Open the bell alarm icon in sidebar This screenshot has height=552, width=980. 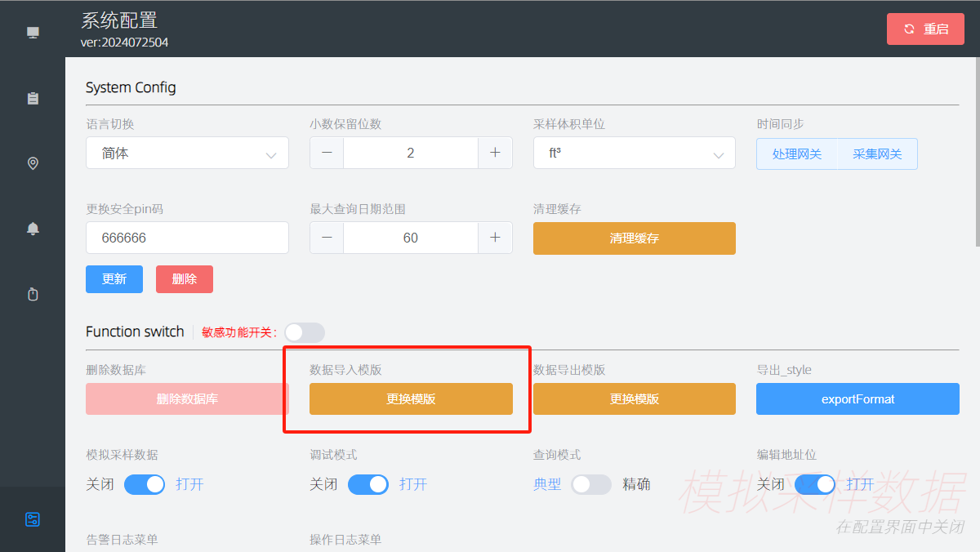[x=33, y=229]
